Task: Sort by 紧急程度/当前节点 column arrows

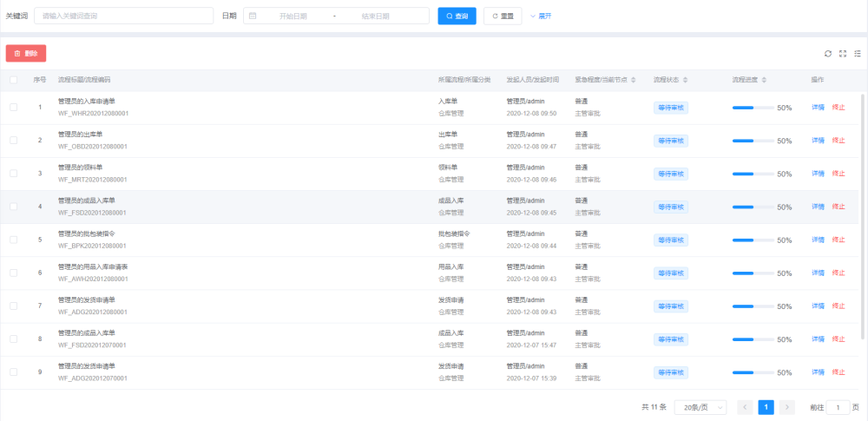Action: (634, 81)
